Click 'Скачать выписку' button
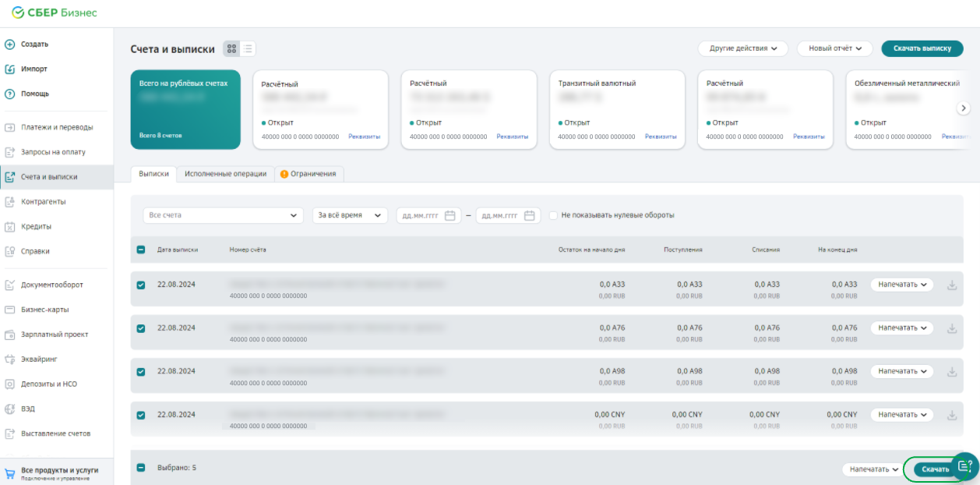Image resolution: width=980 pixels, height=485 pixels. 922,48
